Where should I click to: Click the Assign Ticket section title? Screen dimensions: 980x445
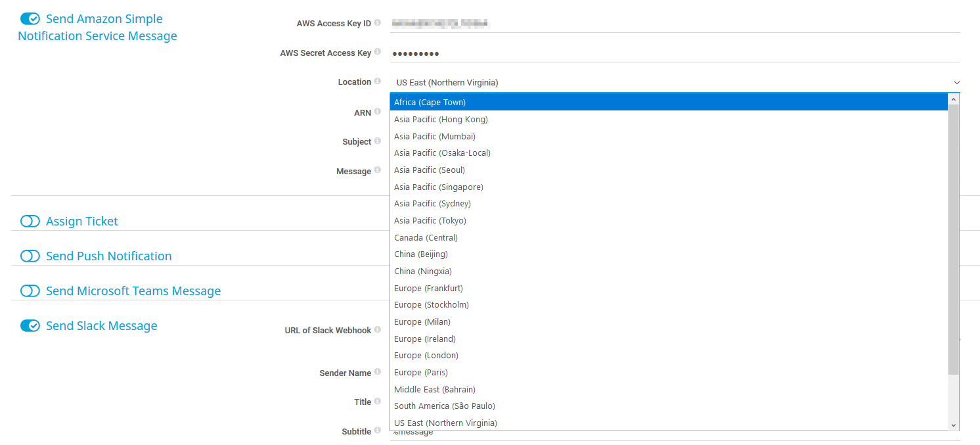(x=81, y=222)
